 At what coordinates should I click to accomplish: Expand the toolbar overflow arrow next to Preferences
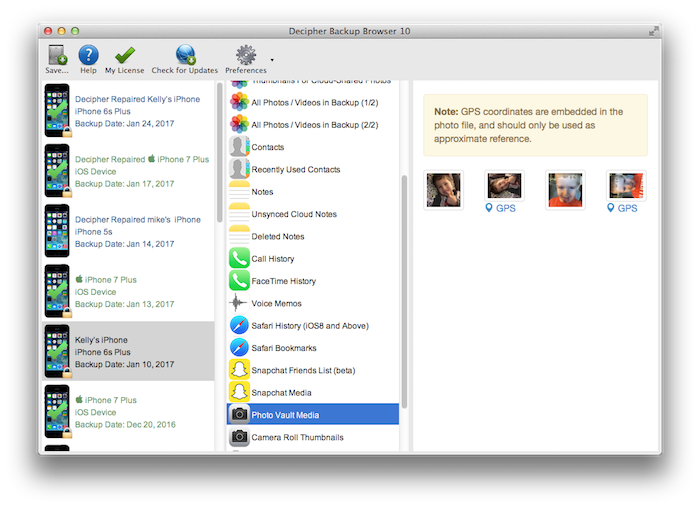[272, 59]
